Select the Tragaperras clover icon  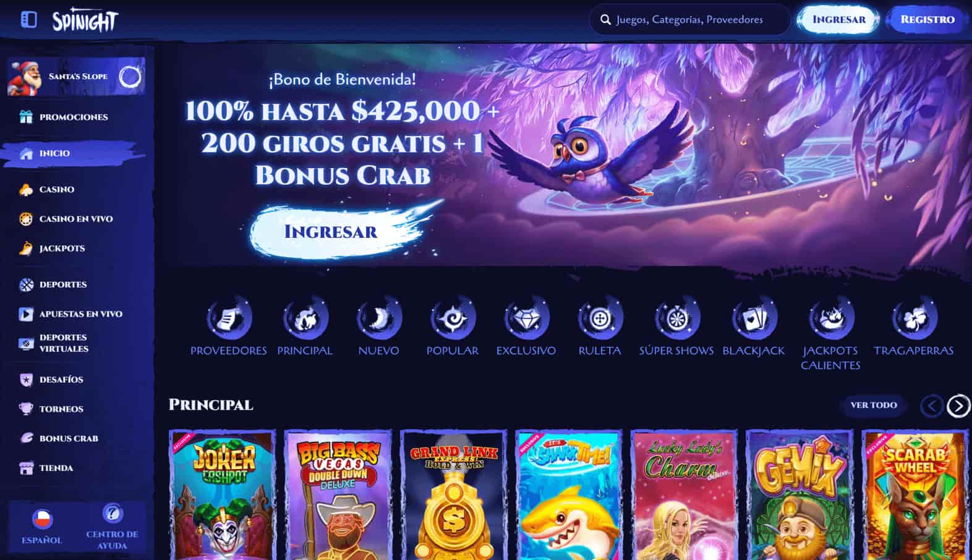coord(914,318)
